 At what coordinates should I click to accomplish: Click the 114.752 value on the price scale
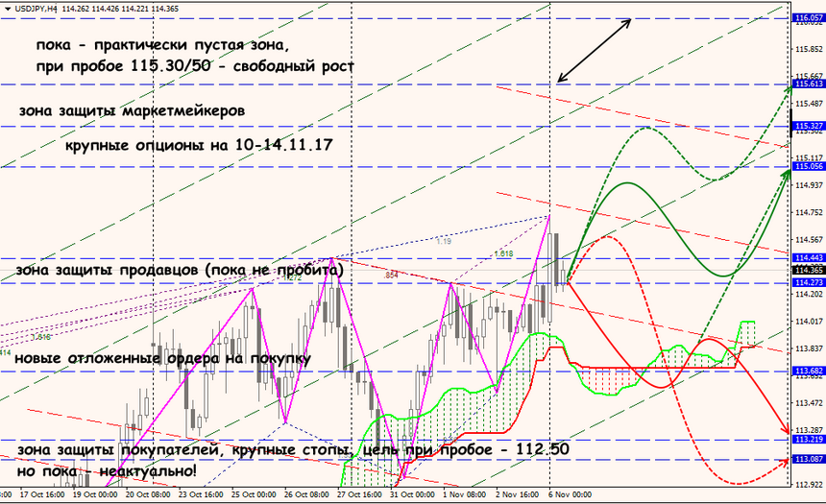809,212
